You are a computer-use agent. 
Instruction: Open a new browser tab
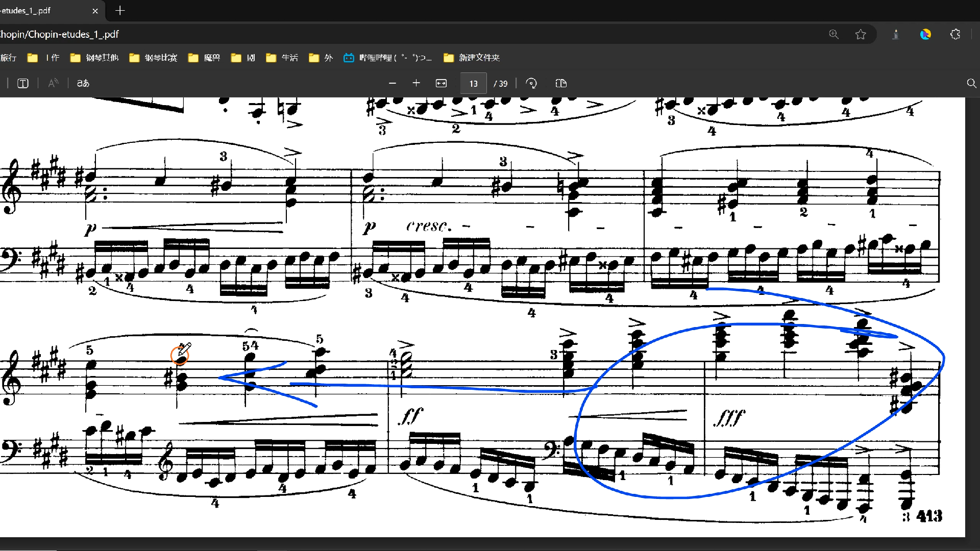click(x=120, y=10)
